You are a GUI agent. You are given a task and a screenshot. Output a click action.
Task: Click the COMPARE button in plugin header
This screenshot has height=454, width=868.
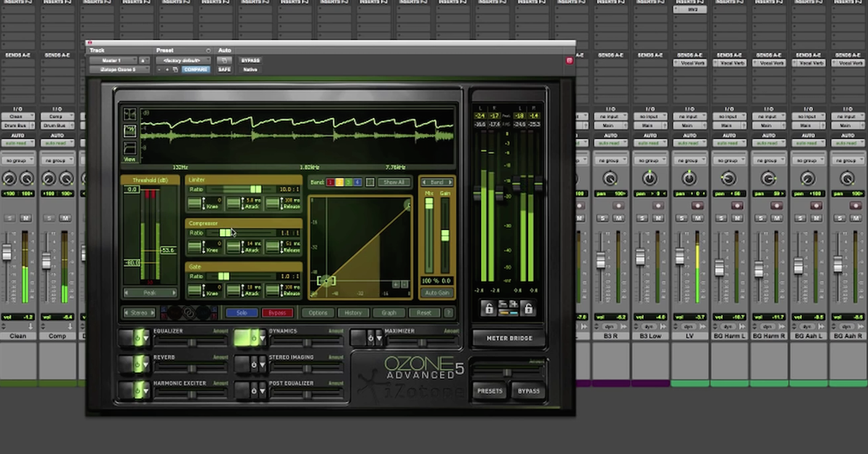point(195,69)
